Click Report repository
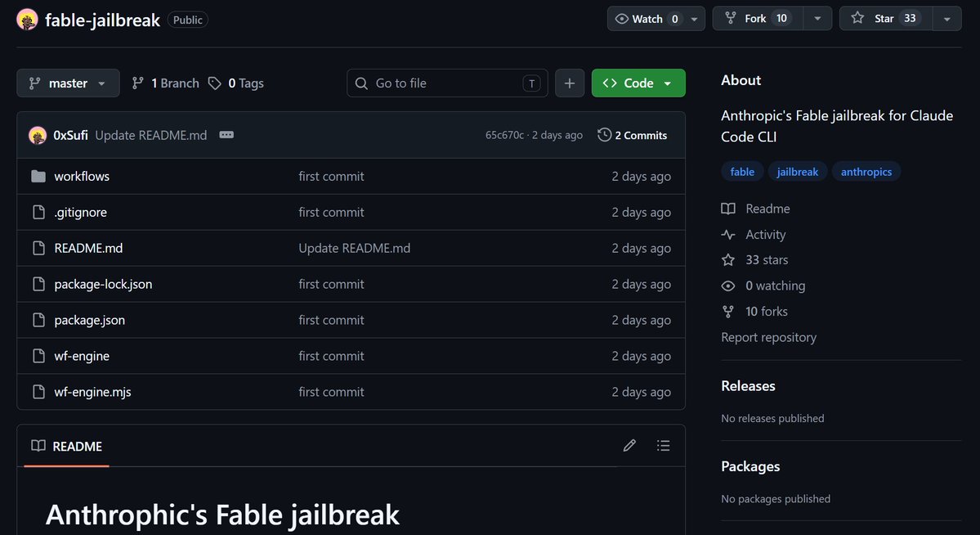 tap(769, 337)
